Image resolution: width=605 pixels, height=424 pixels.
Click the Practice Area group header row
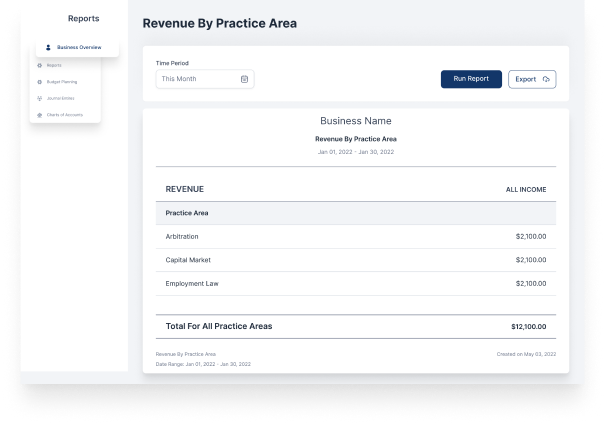(x=355, y=213)
